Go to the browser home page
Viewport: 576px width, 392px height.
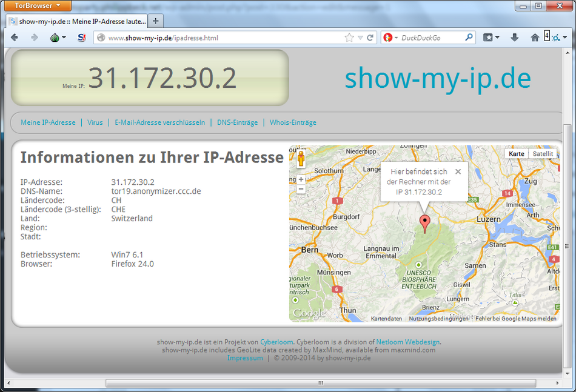[x=535, y=38]
